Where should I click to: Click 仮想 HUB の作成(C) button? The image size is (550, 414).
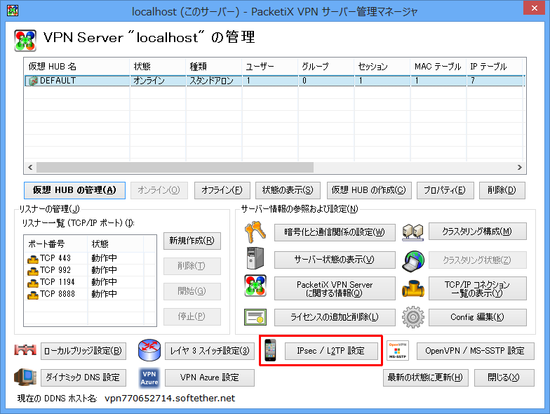tap(369, 190)
